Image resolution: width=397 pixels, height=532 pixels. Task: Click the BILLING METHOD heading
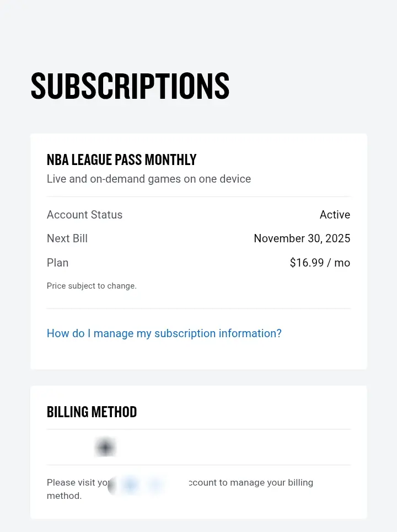(92, 412)
